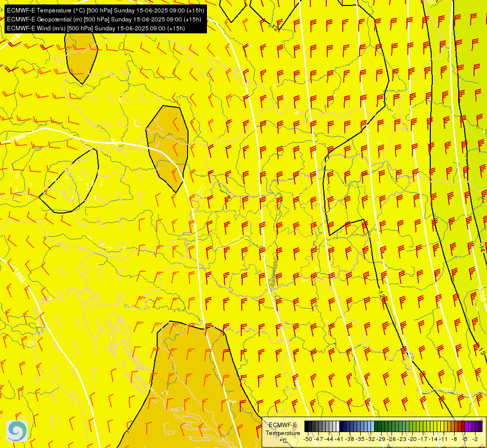Screen dimensions: 487x448
Task: Click the -32 legend value
Action: (371, 439)
